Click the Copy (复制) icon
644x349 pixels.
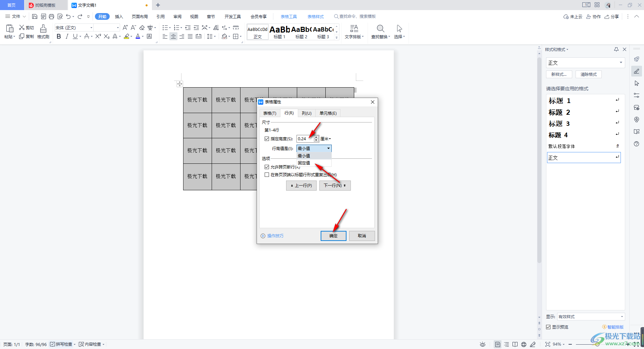(x=22, y=36)
